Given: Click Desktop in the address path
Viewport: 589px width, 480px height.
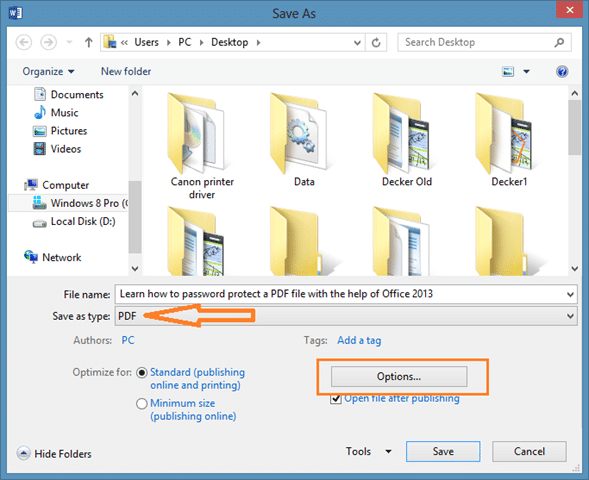Looking at the screenshot, I should tap(230, 42).
